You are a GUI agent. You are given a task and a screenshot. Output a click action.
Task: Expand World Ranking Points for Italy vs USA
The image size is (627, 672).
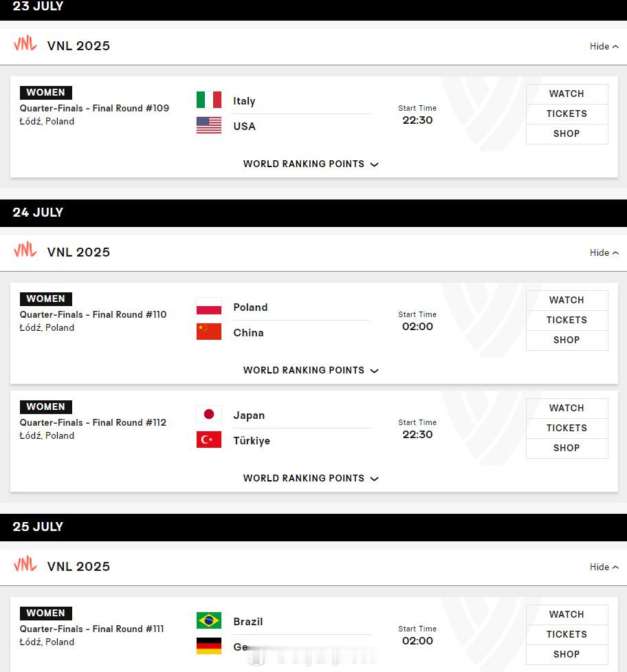point(311,164)
